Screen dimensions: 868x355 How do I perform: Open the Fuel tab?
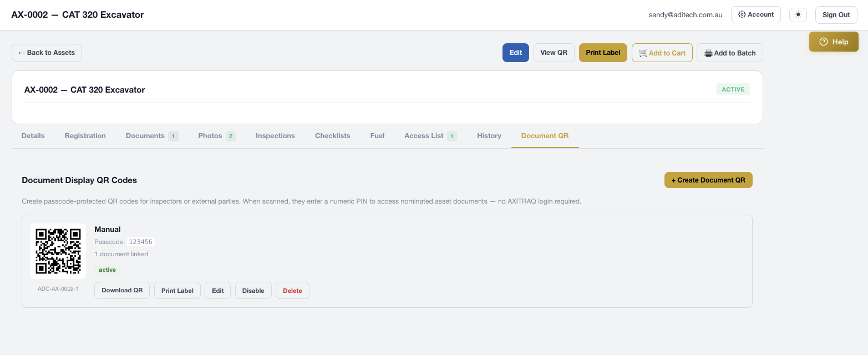[x=377, y=135]
